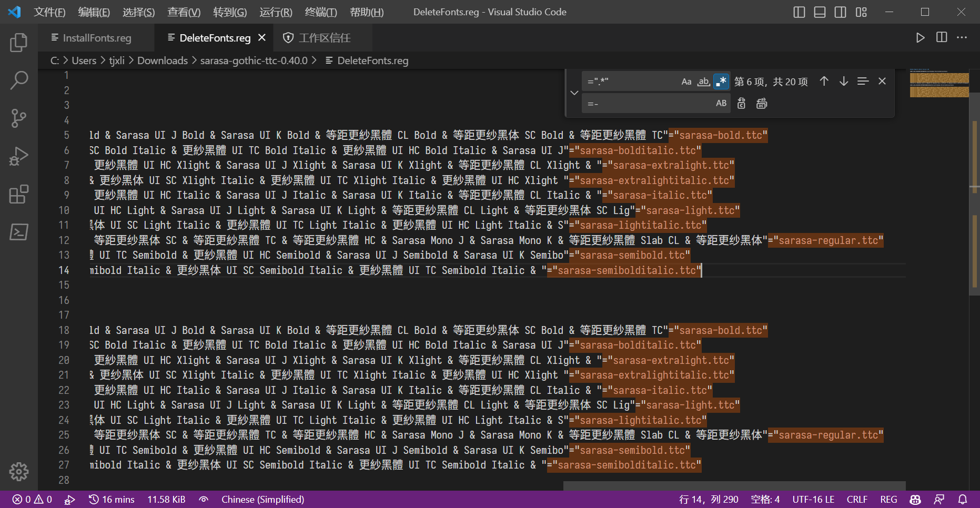Switch to the InstallFonts.reg tab

pos(97,38)
